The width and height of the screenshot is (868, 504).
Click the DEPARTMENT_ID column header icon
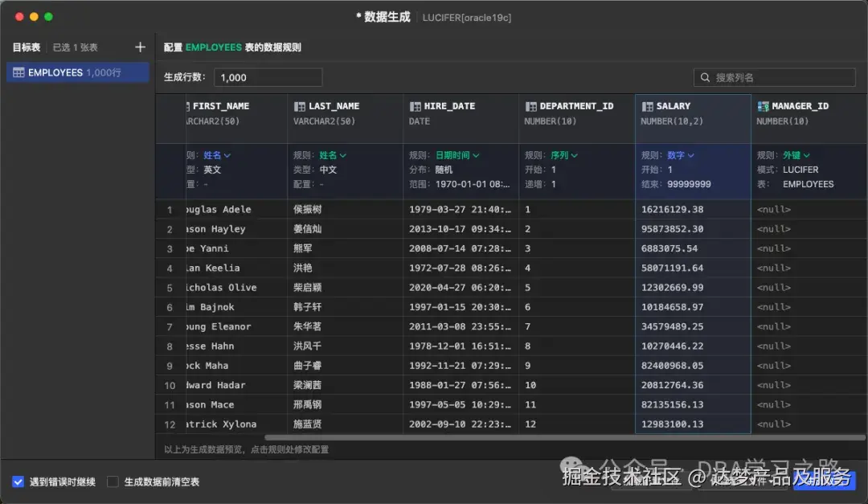click(x=530, y=105)
